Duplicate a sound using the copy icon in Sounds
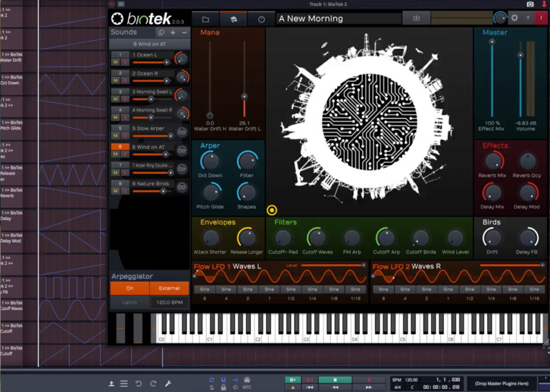 (x=162, y=32)
